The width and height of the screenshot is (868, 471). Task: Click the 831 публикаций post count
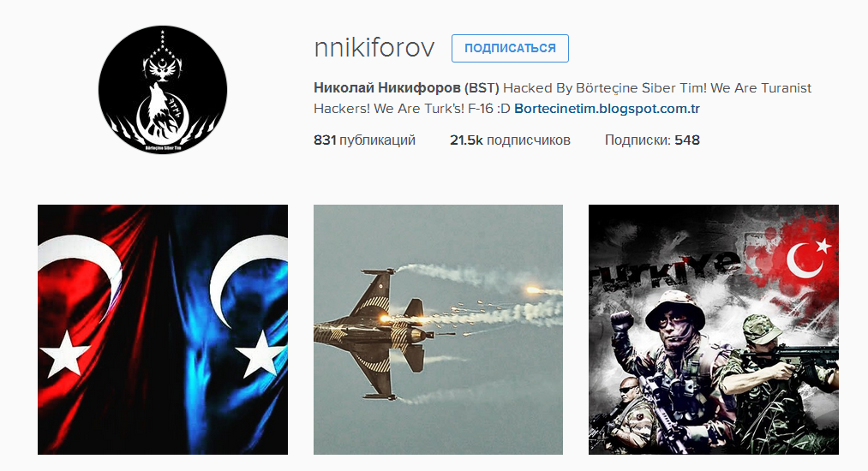coord(364,140)
